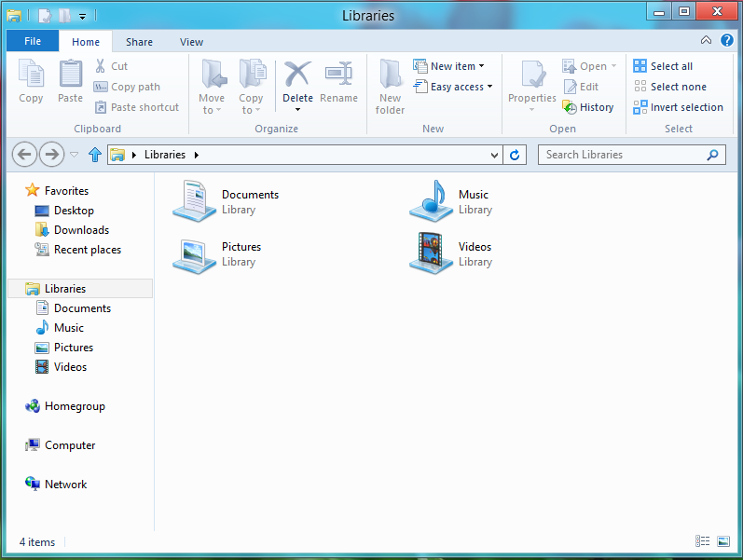Open the Videos library icon in the file pane

click(431, 253)
